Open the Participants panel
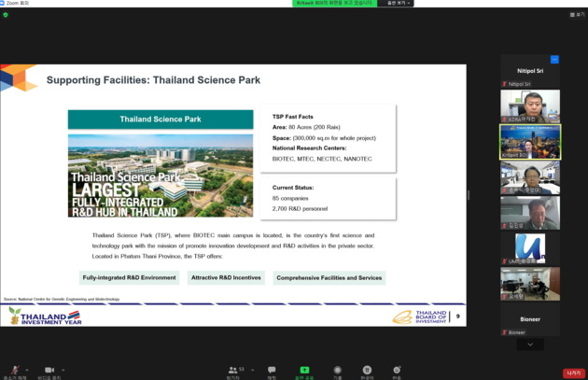This screenshot has width=588, height=380. point(232,371)
